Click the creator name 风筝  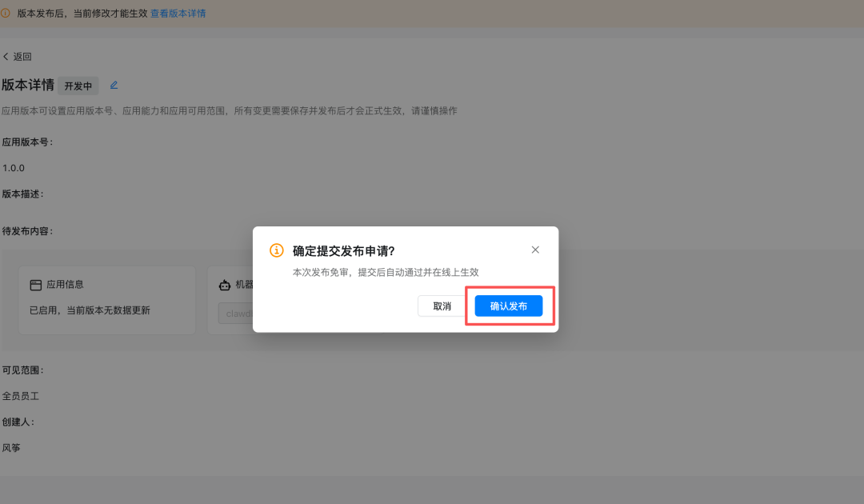click(11, 448)
